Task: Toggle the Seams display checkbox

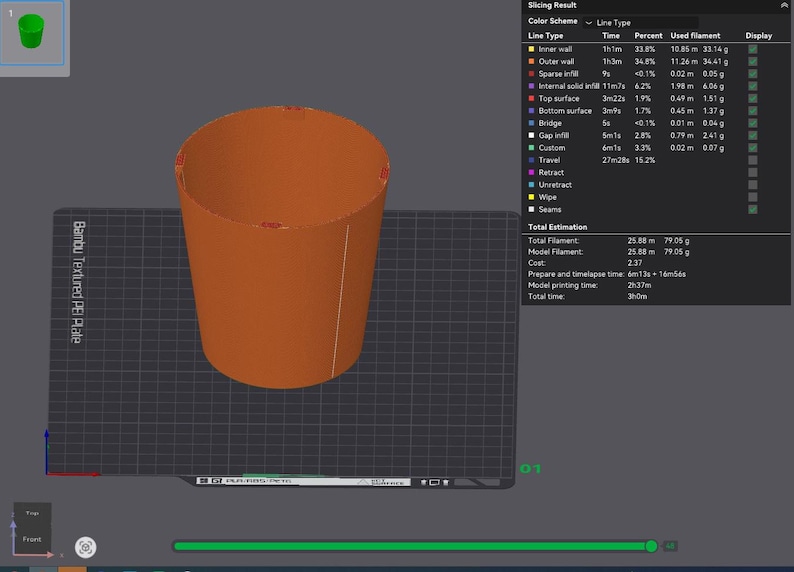Action: (753, 210)
